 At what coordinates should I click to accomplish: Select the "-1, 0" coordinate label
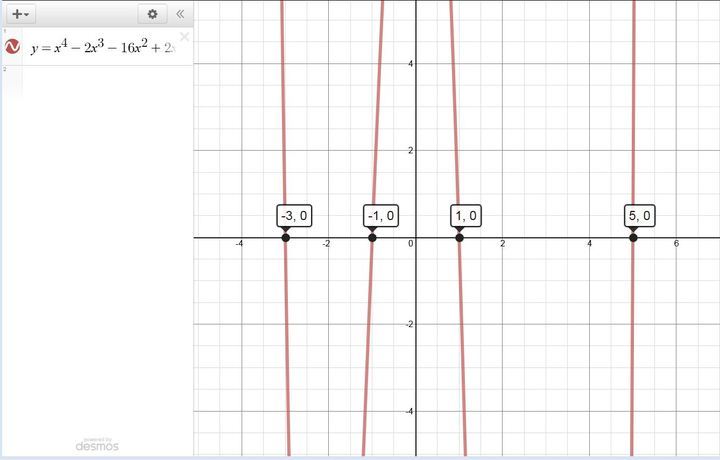(x=380, y=215)
